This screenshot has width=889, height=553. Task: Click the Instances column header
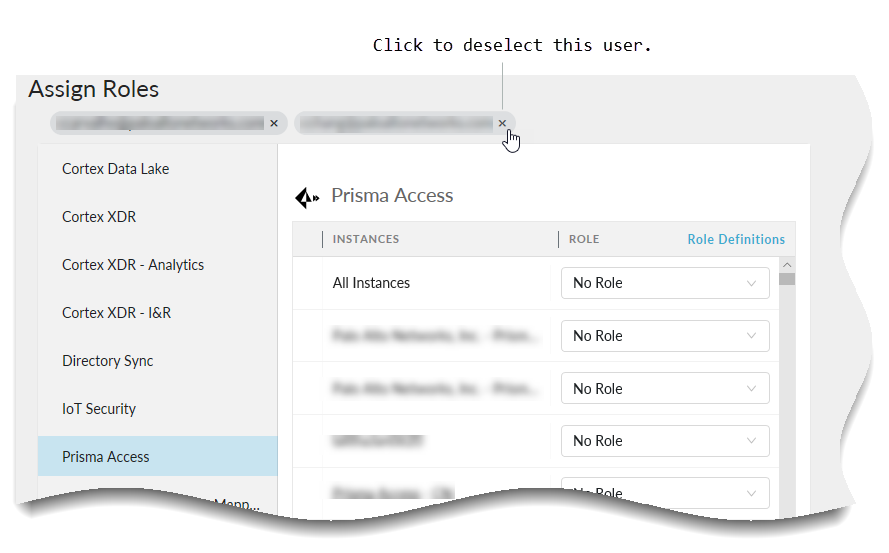366,239
